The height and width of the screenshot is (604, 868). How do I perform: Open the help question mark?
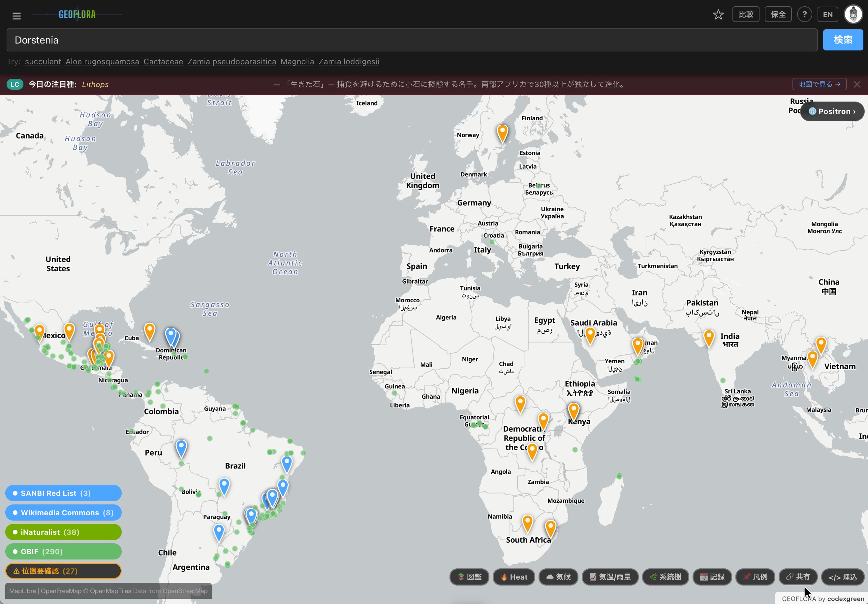pos(804,15)
